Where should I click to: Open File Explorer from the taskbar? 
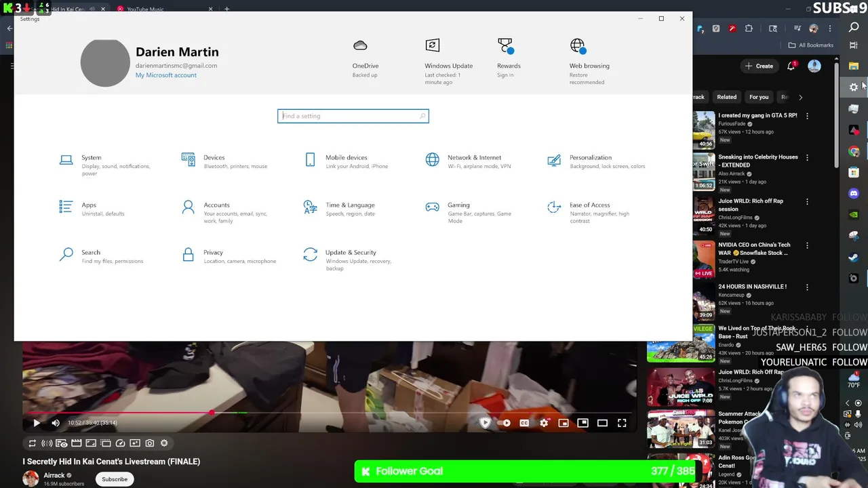click(854, 66)
